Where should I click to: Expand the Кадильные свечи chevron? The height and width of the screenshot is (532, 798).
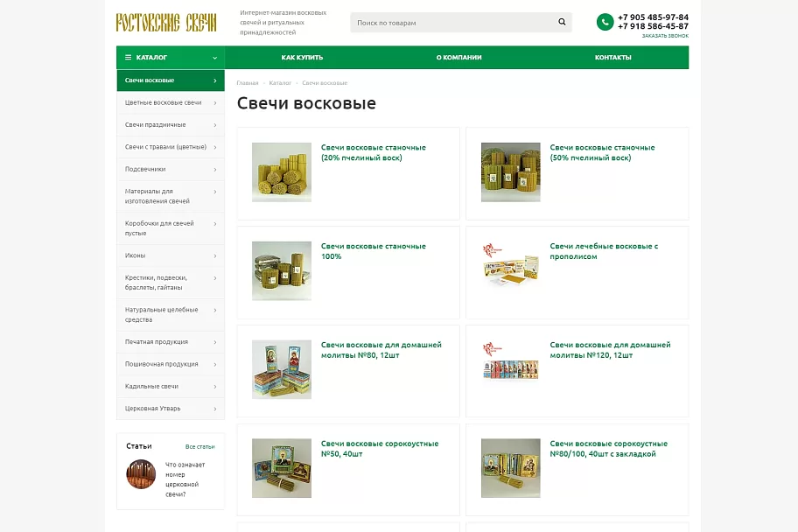tap(215, 387)
